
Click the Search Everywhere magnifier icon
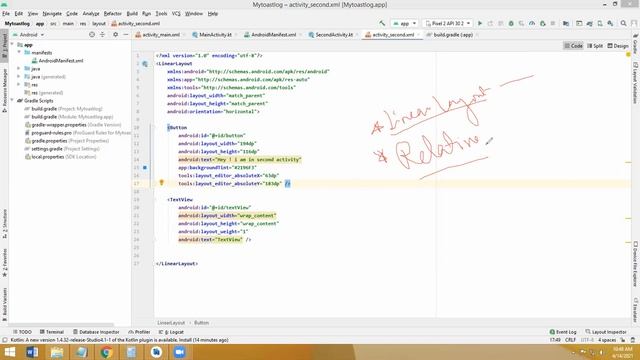coord(623,24)
